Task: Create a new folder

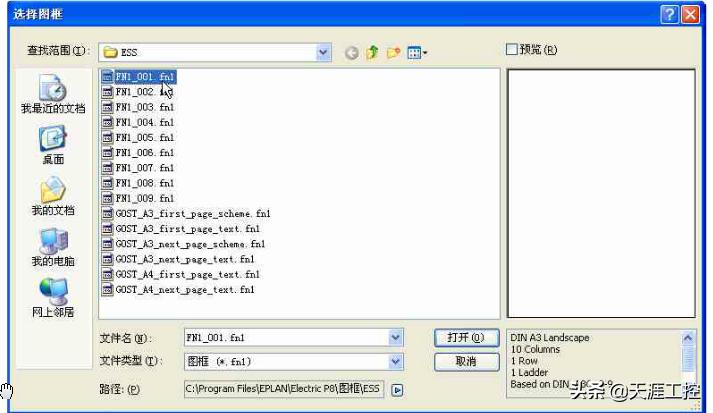Action: pyautogui.click(x=393, y=53)
